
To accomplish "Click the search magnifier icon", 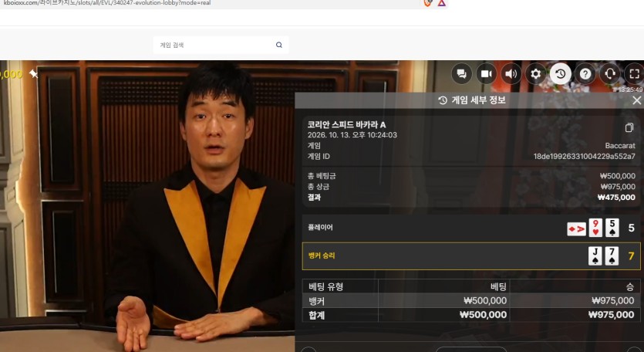I will point(279,45).
